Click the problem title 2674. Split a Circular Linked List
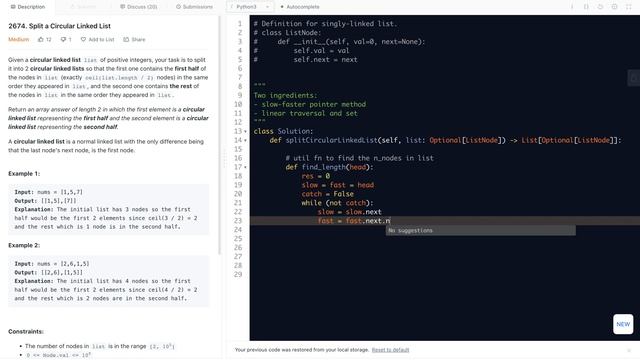Image resolution: width=640 pixels, height=360 pixels. click(59, 26)
